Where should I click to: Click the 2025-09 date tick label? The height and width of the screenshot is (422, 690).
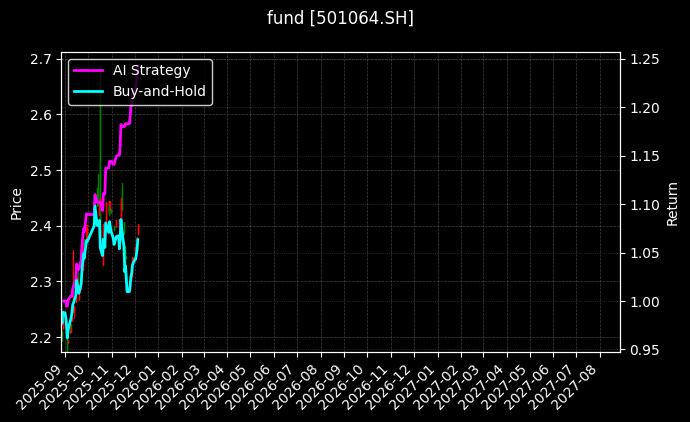tap(40, 386)
